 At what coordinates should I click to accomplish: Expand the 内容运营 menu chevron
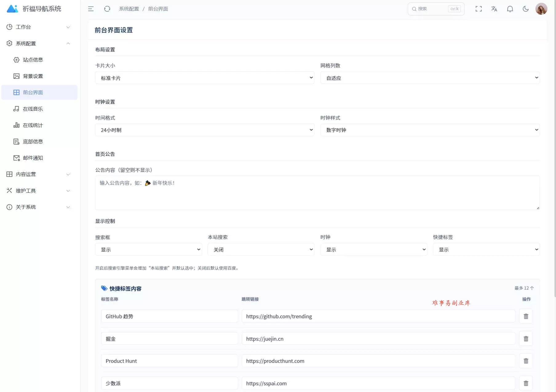coord(68,174)
